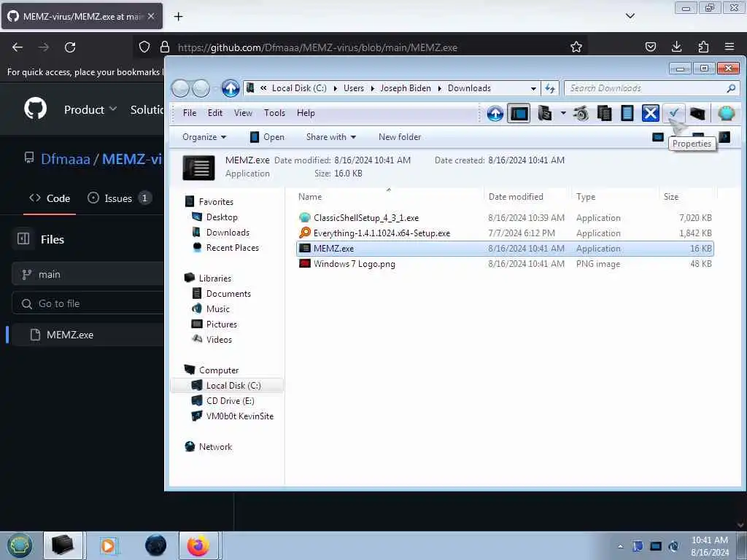Viewport: 747px width, 560px height.
Task: Open the View menu in Explorer
Action: pos(243,113)
